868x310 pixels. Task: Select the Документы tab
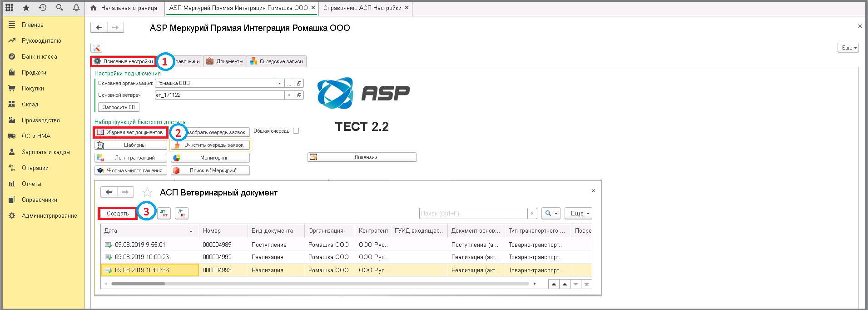(225, 61)
